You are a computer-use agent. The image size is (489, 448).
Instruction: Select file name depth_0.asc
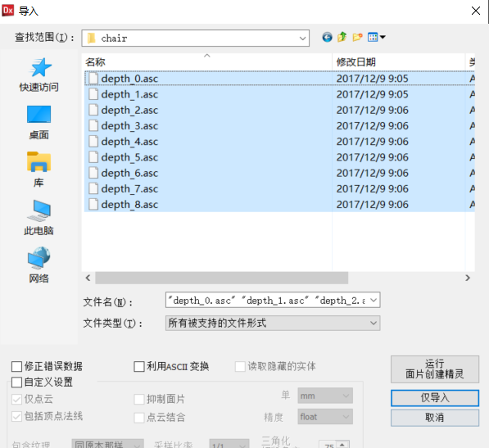click(x=129, y=79)
